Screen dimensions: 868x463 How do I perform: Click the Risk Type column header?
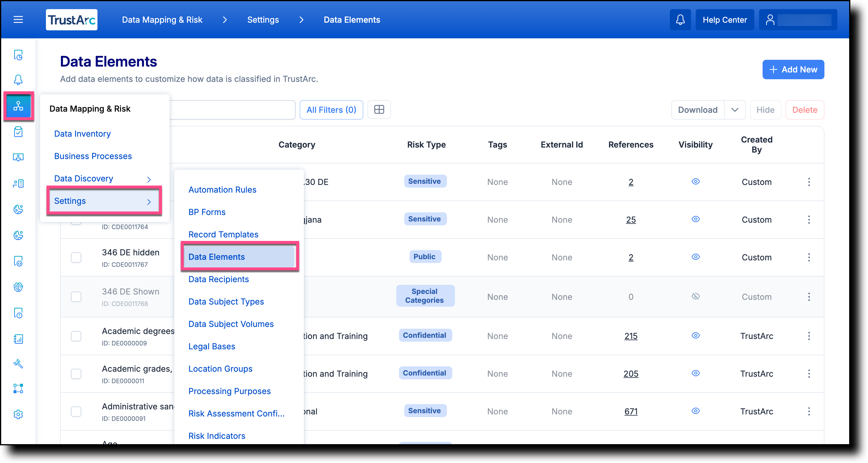click(426, 145)
